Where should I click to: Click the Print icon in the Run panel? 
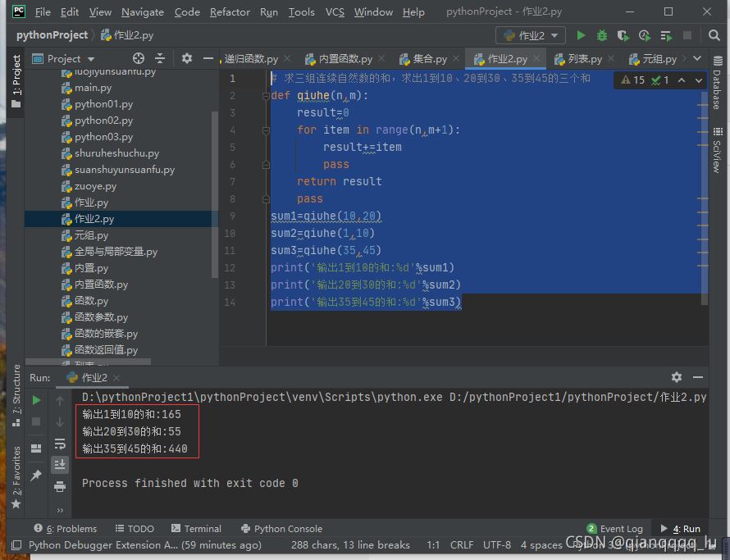point(60,486)
